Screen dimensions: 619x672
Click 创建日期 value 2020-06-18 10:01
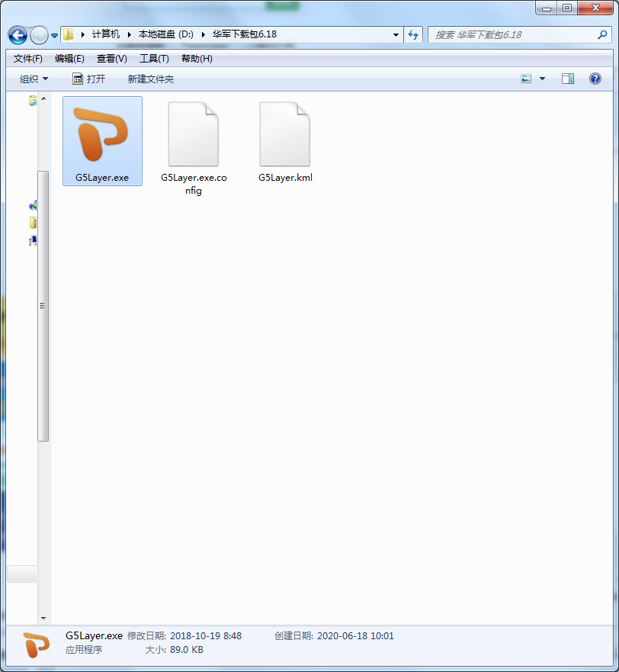coord(355,636)
